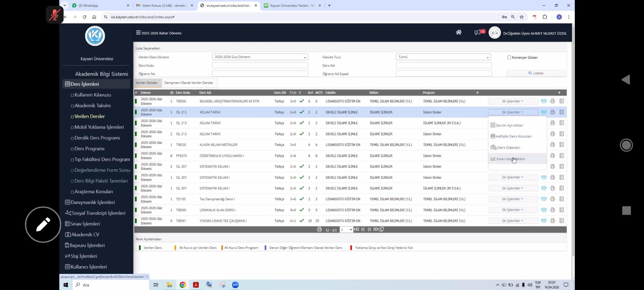
Task: Click print icon for TİB591 course row
Action: [x=552, y=221]
